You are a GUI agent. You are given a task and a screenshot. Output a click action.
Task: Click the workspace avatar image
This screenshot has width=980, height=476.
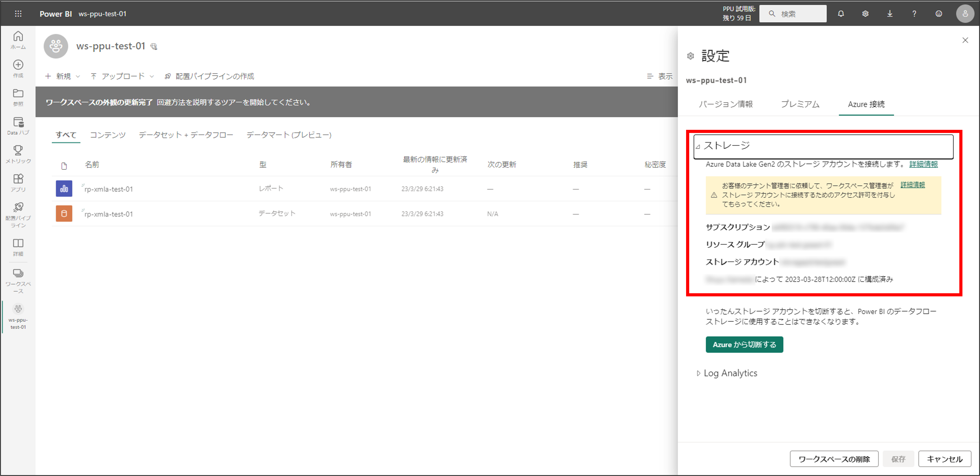56,46
